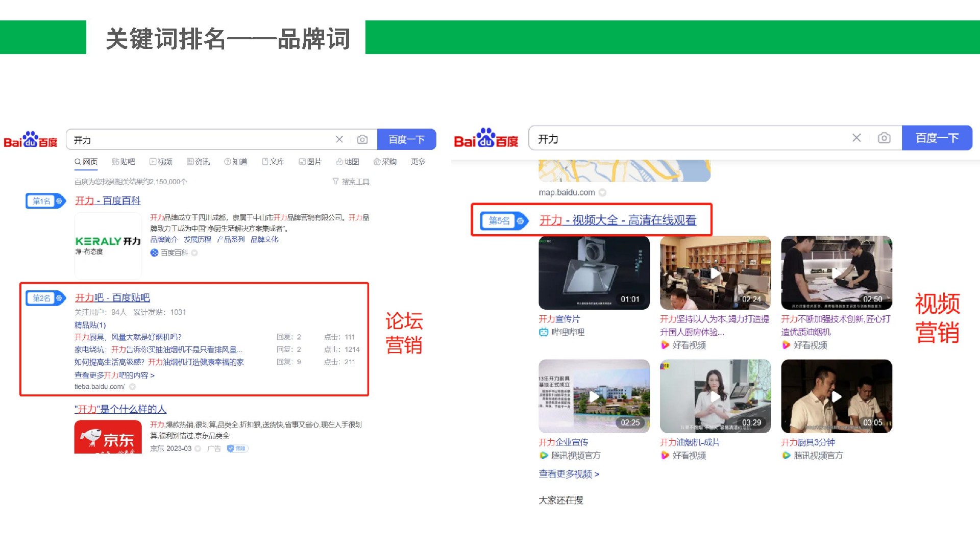980x551 pixels.
Task: Clear left search box with X icon
Action: pyautogui.click(x=339, y=139)
